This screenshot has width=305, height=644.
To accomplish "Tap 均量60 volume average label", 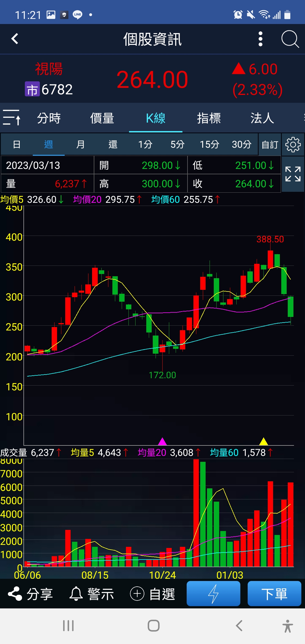I will 224,453.
